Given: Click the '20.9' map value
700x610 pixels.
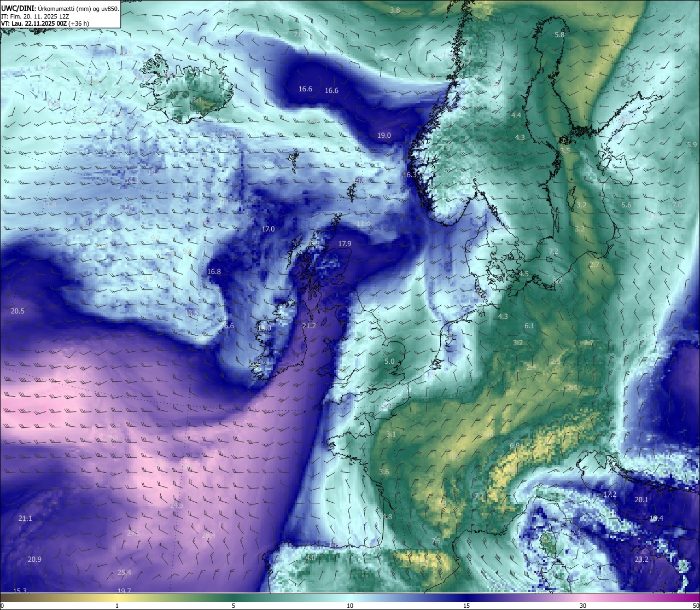Looking at the screenshot, I should click(34, 559).
